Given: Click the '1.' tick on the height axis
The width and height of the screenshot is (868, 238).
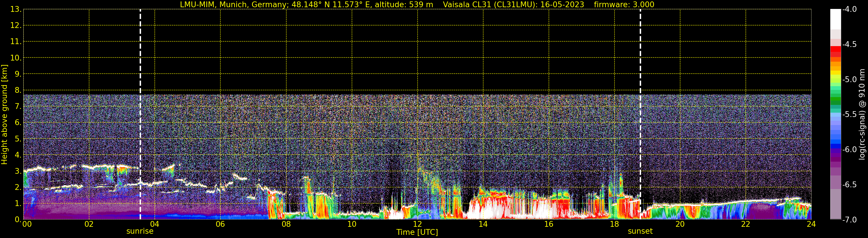Looking at the screenshot, I should tap(18, 203).
